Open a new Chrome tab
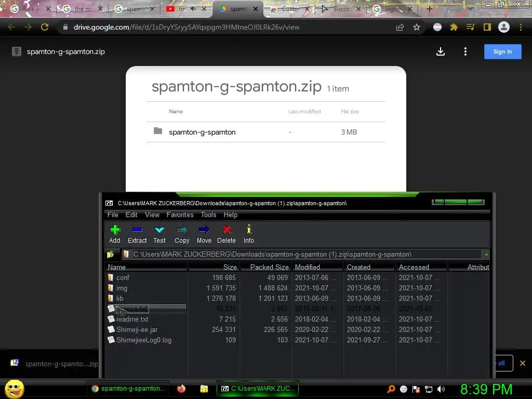The height and width of the screenshot is (399, 532). (429, 9)
